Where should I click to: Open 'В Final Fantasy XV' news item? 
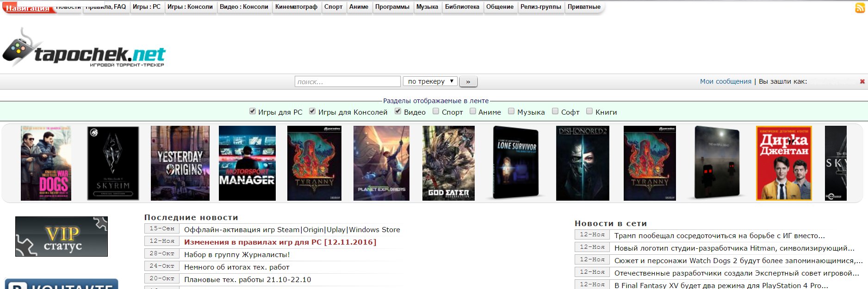pyautogui.click(x=721, y=285)
